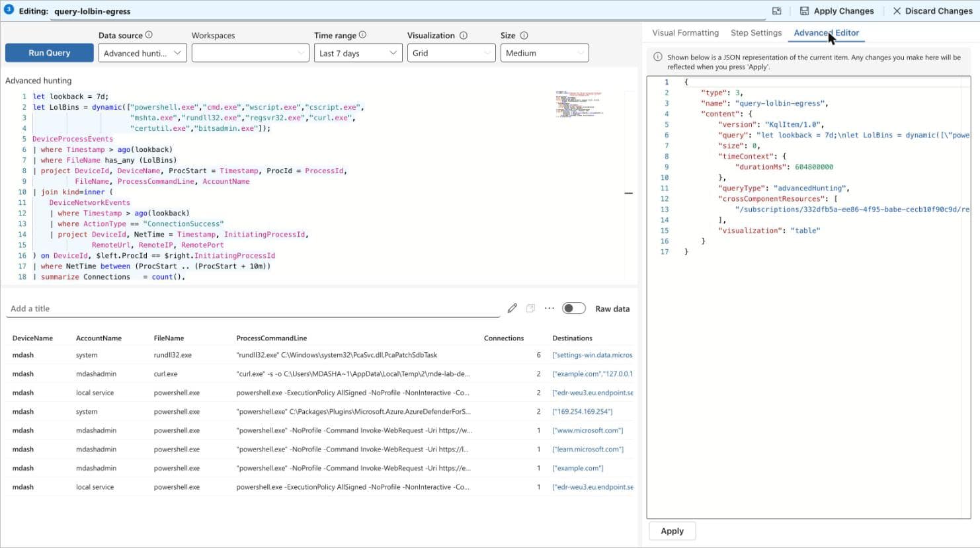980x548 pixels.
Task: Open the Time range dropdown
Action: (358, 53)
